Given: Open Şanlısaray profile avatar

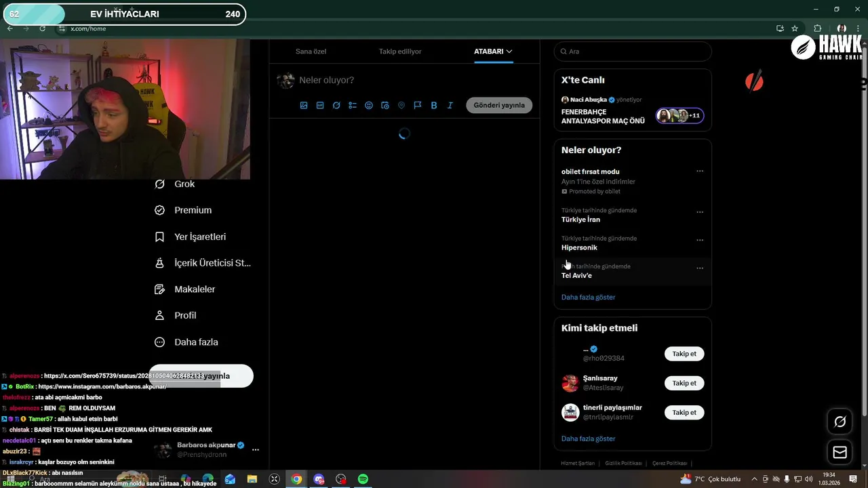Looking at the screenshot, I should (570, 383).
